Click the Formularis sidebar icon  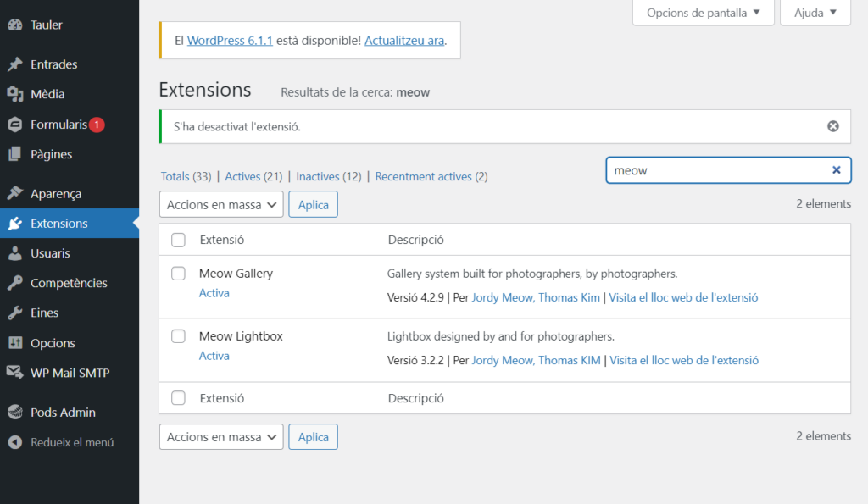[14, 125]
